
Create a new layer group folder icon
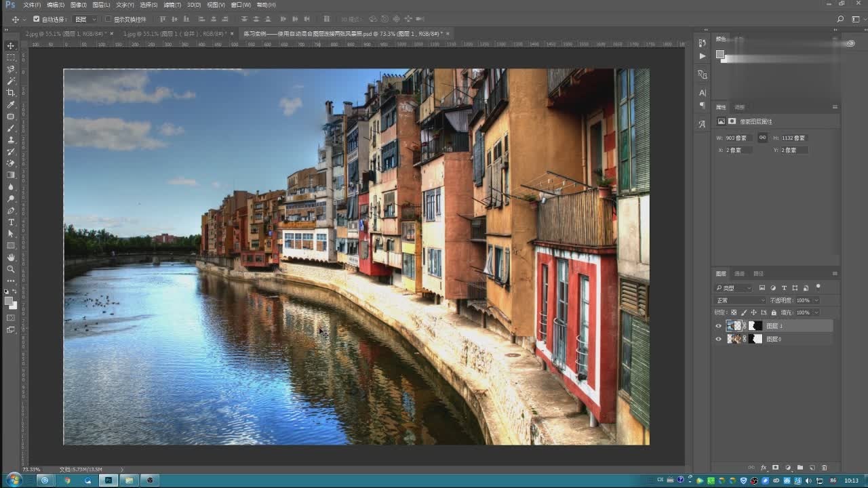tap(800, 468)
